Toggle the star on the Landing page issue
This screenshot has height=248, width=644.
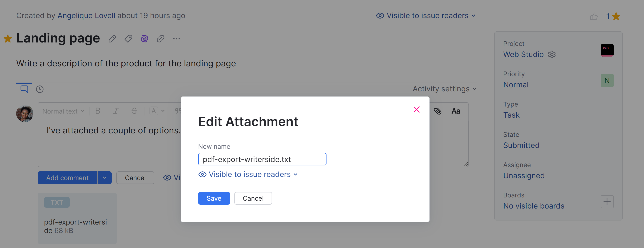point(8,38)
